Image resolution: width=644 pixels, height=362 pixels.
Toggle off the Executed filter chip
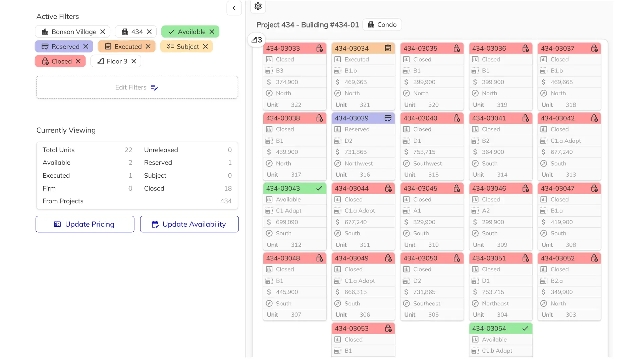point(148,47)
